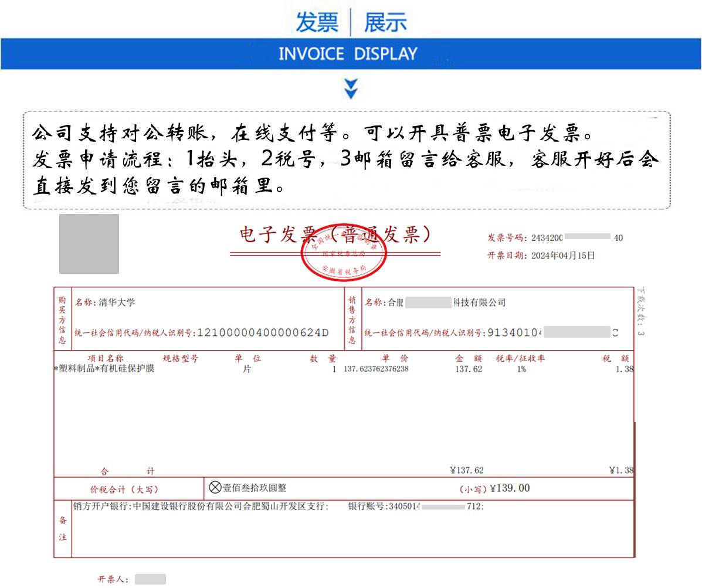
Task: Click the '规格型号' column header
Action: click(x=180, y=358)
